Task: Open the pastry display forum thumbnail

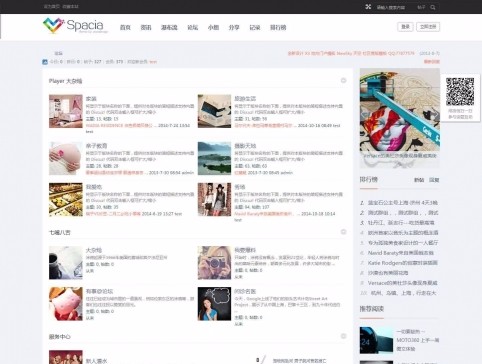Action: click(66, 199)
